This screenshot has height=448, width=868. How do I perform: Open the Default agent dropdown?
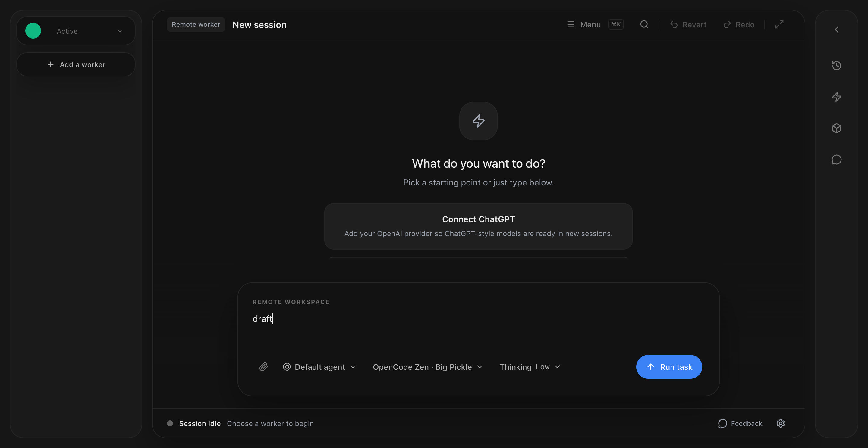[x=319, y=366]
